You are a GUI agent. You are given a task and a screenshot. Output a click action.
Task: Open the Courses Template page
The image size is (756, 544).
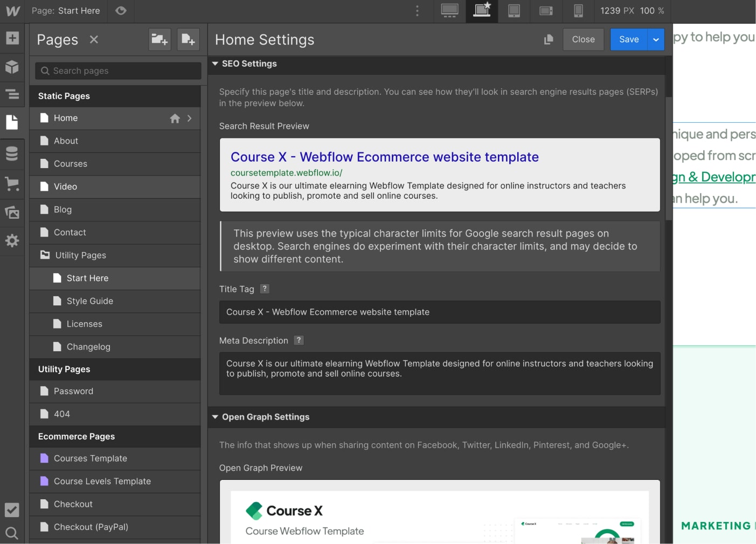tap(91, 458)
